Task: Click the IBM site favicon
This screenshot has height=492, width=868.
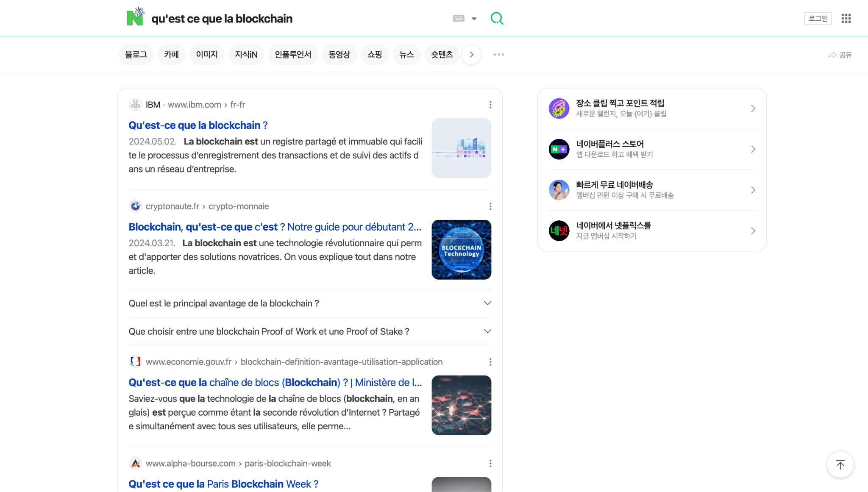Action: (135, 105)
